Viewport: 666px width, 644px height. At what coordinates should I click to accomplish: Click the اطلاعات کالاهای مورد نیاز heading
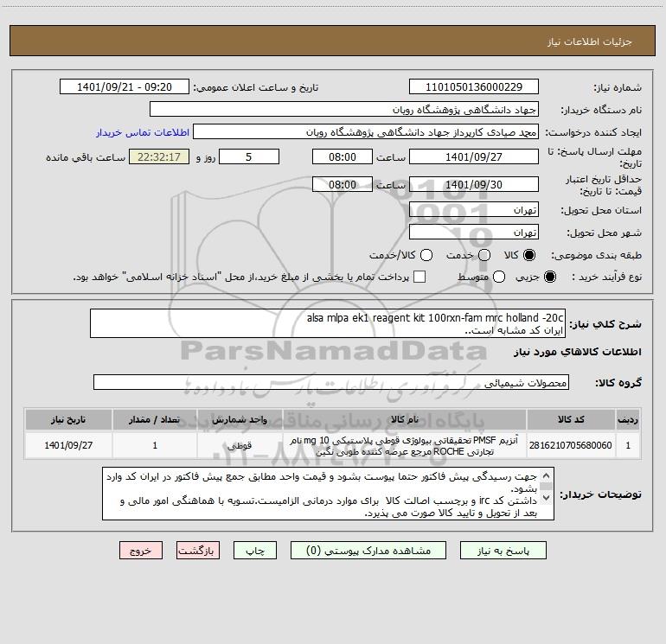(x=578, y=352)
